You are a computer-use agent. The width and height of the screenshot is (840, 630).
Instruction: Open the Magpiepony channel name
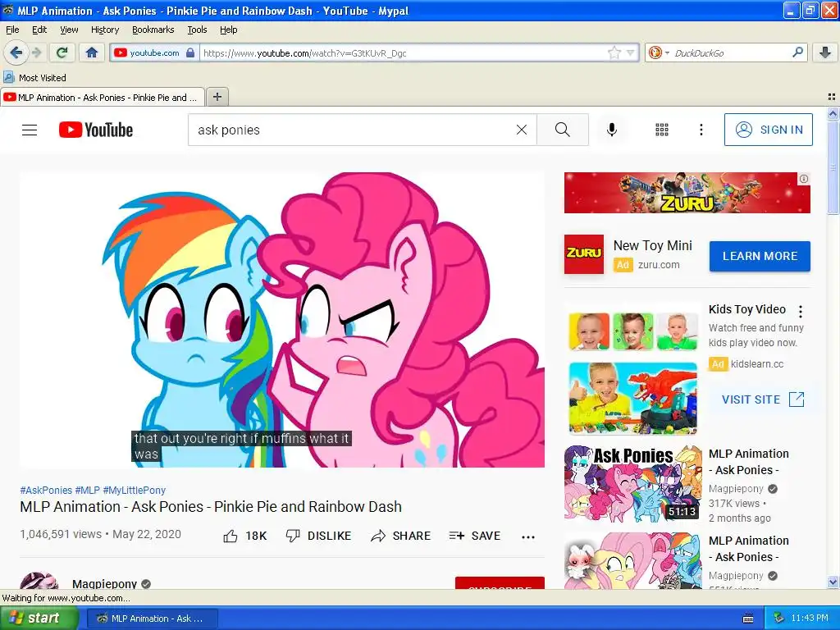104,584
